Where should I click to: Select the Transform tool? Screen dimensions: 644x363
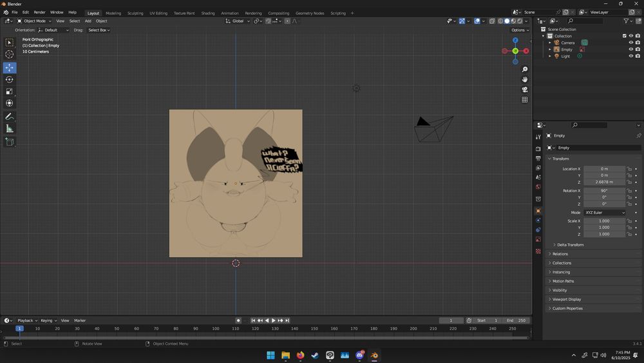(10, 103)
